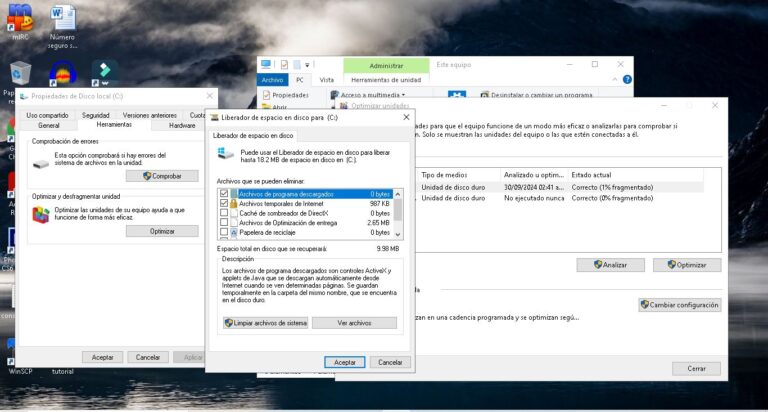
Task: Switch to the Seguridad tab
Action: point(96,115)
